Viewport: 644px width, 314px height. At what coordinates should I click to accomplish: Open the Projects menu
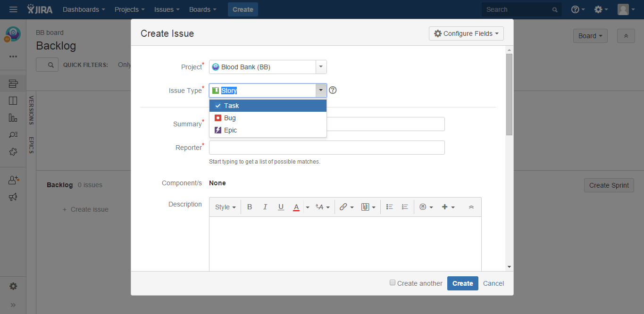130,9
